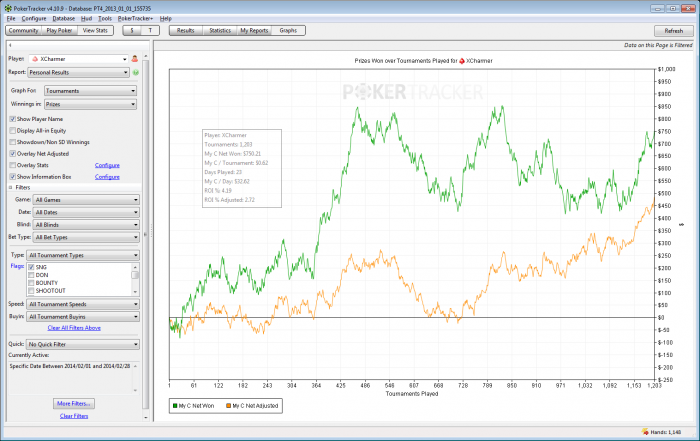This screenshot has height=441, width=700.
Task: Switch to the Statistics tab
Action: click(220, 30)
